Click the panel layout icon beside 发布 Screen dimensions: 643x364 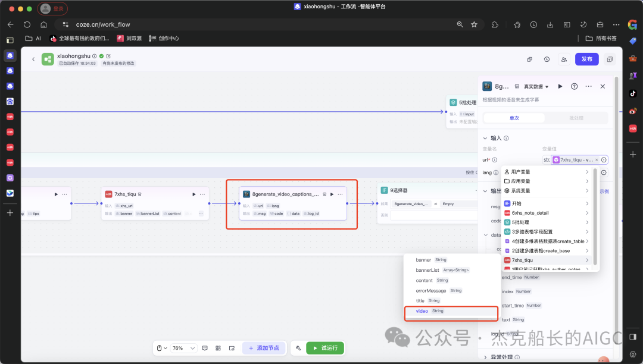[610, 59]
